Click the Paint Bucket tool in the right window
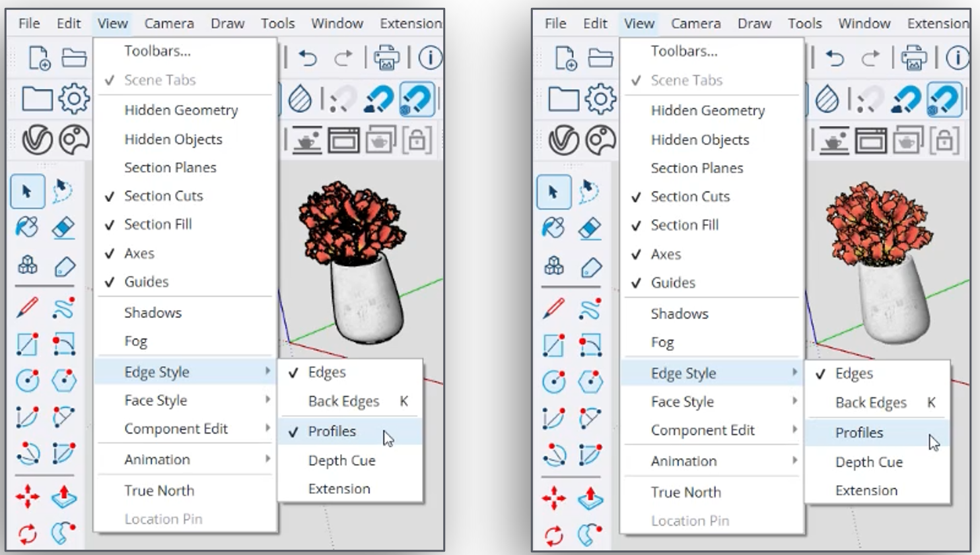Image resolution: width=980 pixels, height=555 pixels. click(x=553, y=228)
